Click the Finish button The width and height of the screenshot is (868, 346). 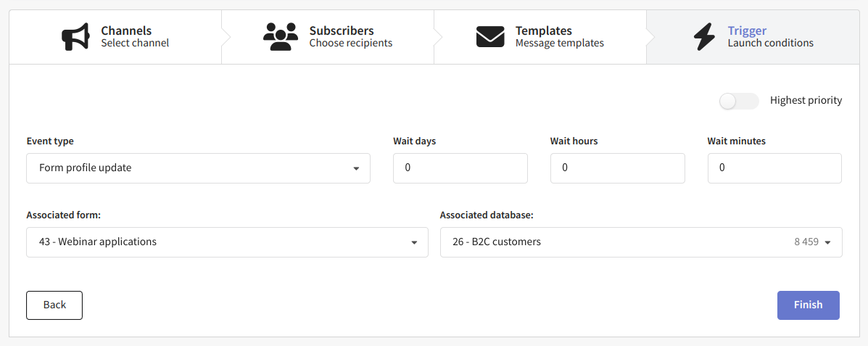809,305
